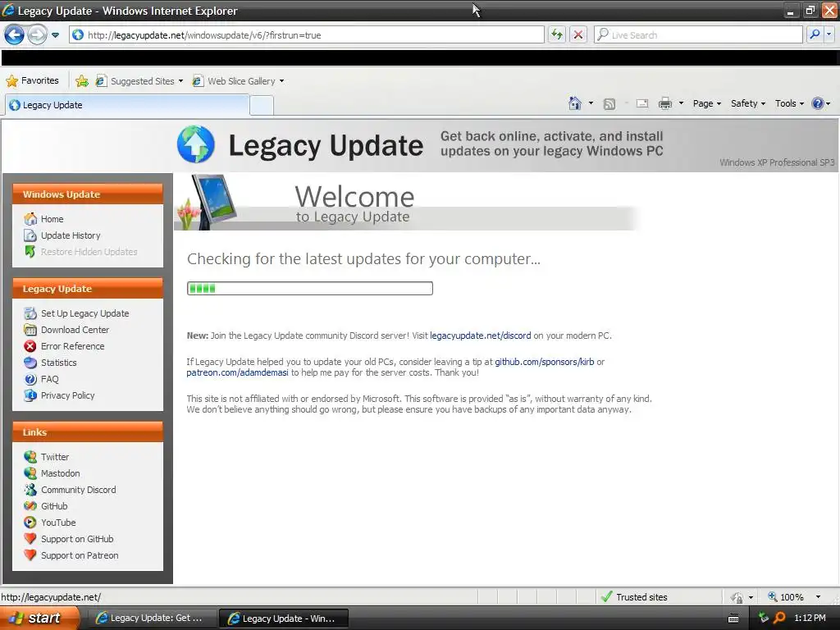840x630 pixels.
Task: Expand the Print options dropdown arrow
Action: (x=681, y=103)
